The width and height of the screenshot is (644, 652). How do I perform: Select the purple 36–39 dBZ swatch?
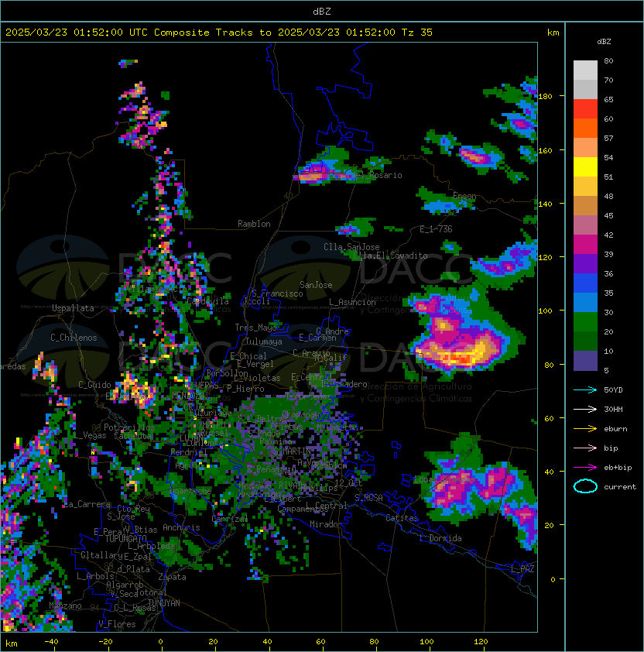point(585,263)
